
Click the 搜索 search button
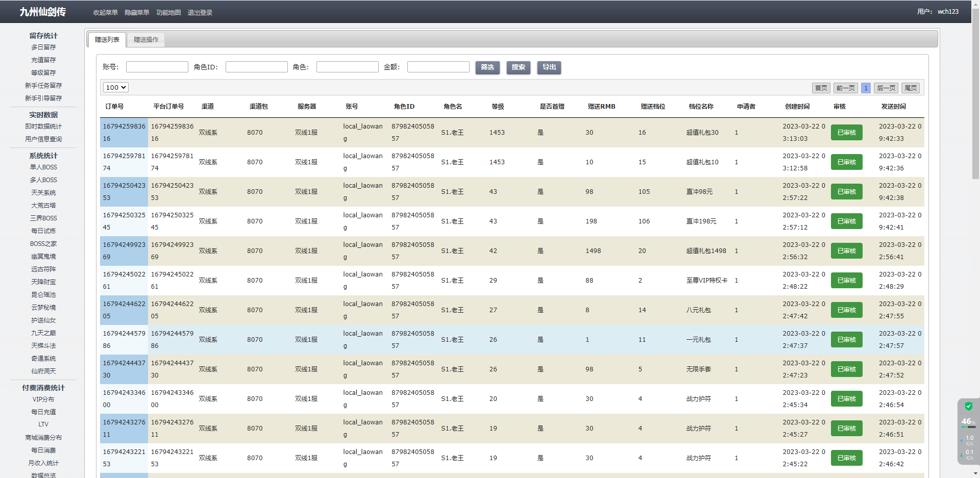tap(519, 67)
